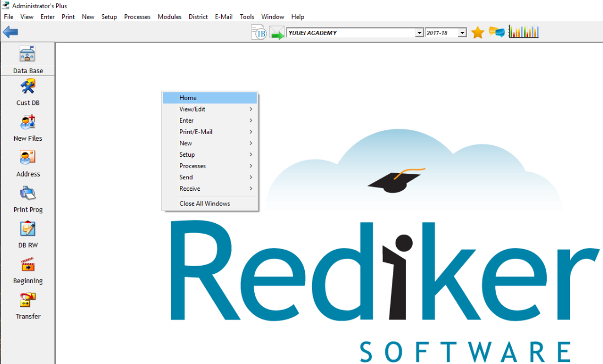
Task: Open the IB document icon in the toolbar
Action: click(259, 32)
